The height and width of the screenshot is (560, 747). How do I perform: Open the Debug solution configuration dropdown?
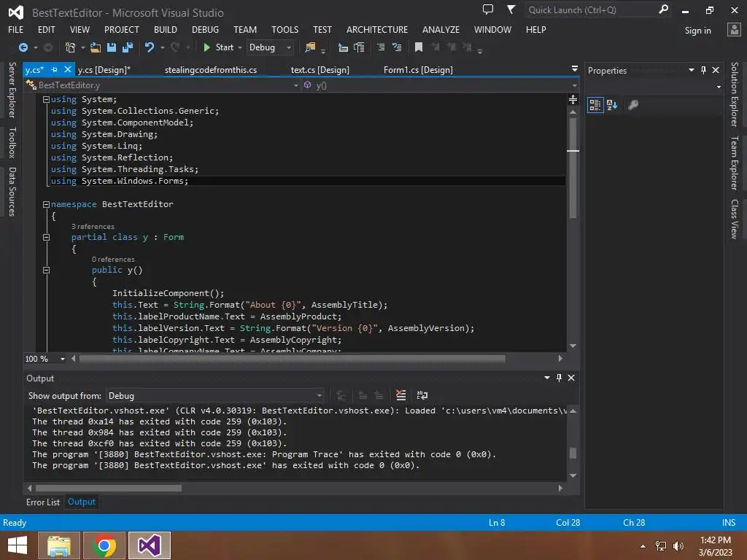pos(270,47)
